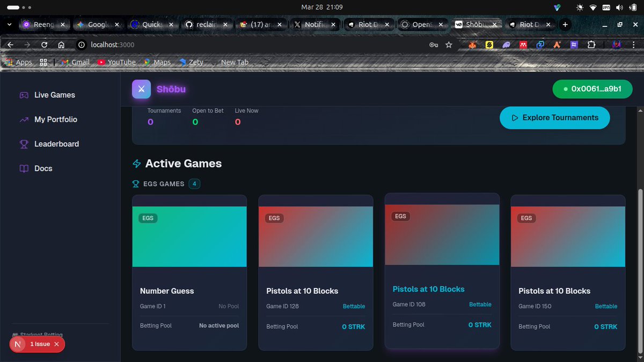Open the 1 Issue error badge
Image resolution: width=644 pixels, height=362 pixels.
(40, 344)
